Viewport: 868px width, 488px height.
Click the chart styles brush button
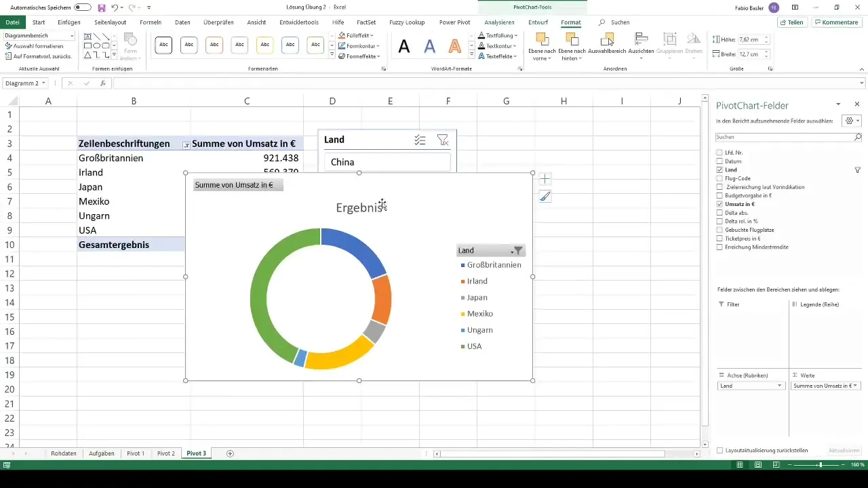[x=545, y=197]
